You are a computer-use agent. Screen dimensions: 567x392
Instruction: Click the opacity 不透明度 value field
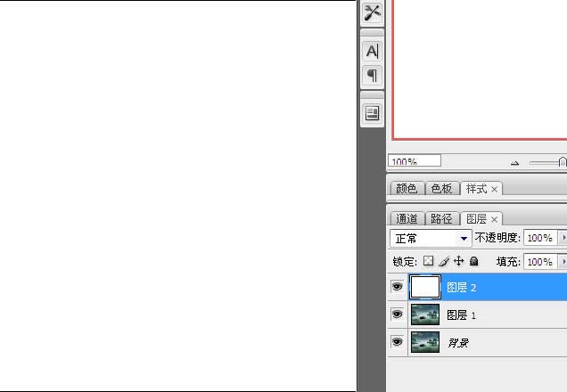[x=540, y=238]
